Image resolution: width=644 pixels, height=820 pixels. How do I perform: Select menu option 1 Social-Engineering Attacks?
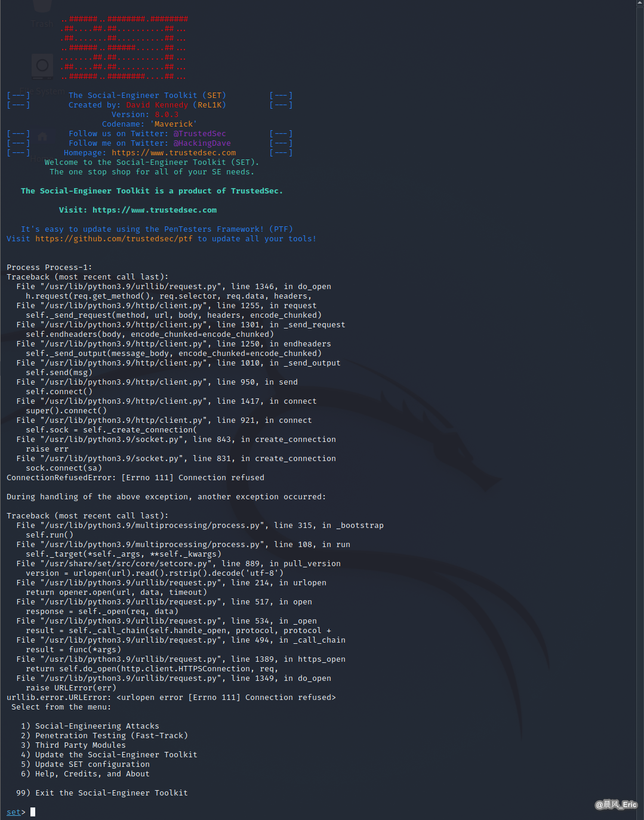90,726
